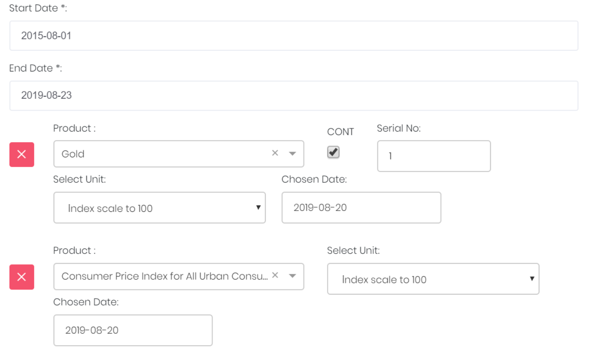This screenshot has width=589, height=364.
Task: Open the Consumer Price Index dropdown arrow
Action: click(x=292, y=276)
